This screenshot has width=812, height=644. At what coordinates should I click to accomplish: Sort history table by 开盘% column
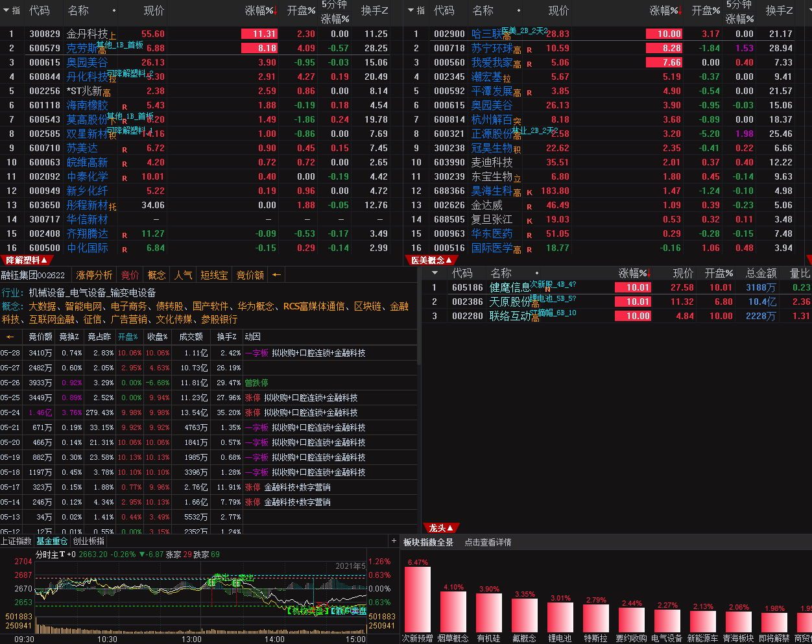click(128, 337)
